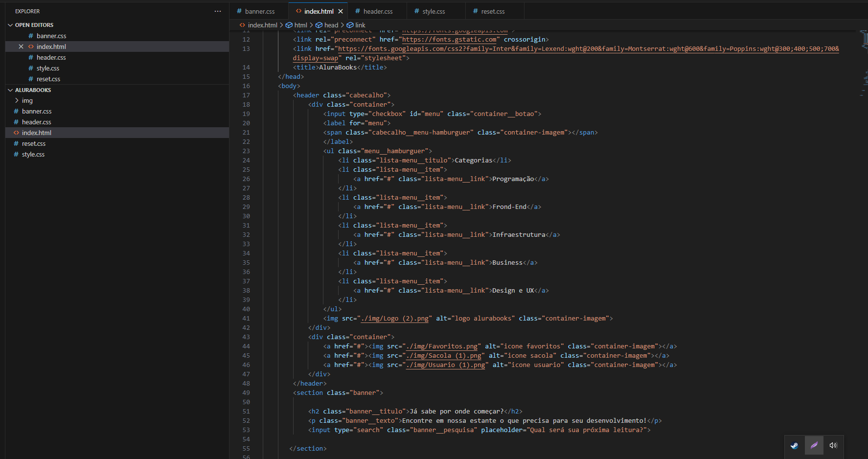The width and height of the screenshot is (868, 459).
Task: Click head element symbol icon in breadcrumb
Action: 319,25
